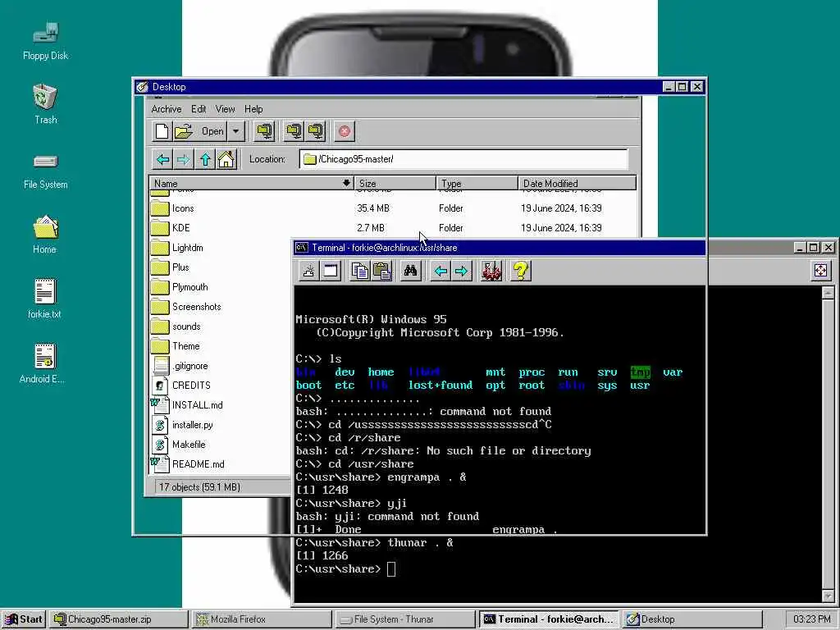
Task: Select the .gitignore file
Action: pyautogui.click(x=189, y=366)
